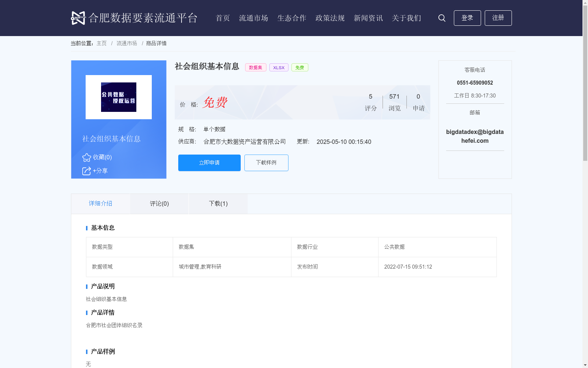This screenshot has width=588, height=368.
Task: Select 政策法规 in the top navigation
Action: (x=330, y=18)
